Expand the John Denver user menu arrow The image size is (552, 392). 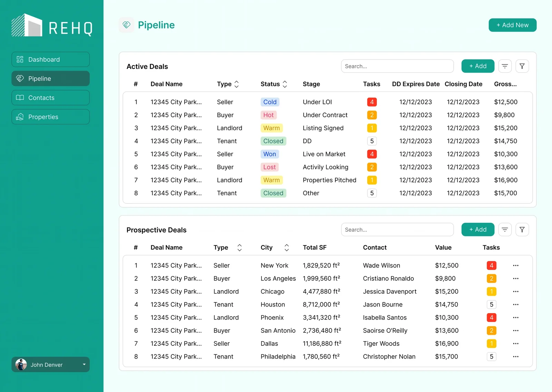[x=84, y=364]
